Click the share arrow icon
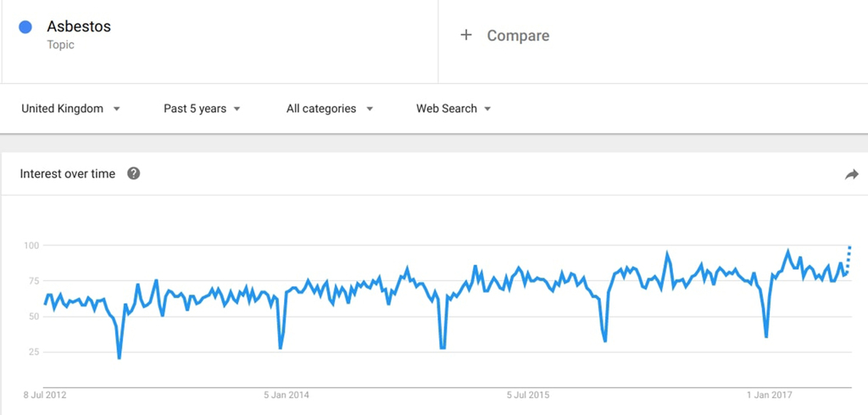This screenshot has height=415, width=868. 851,175
